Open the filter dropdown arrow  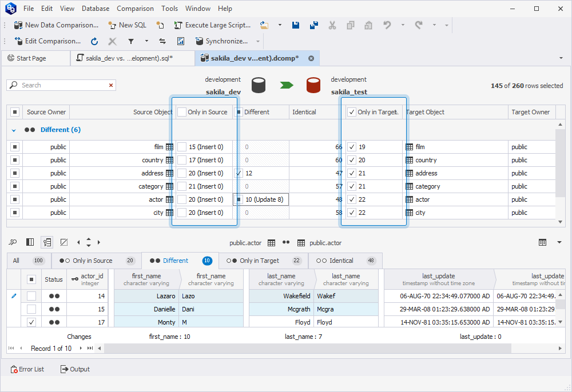[x=146, y=41]
